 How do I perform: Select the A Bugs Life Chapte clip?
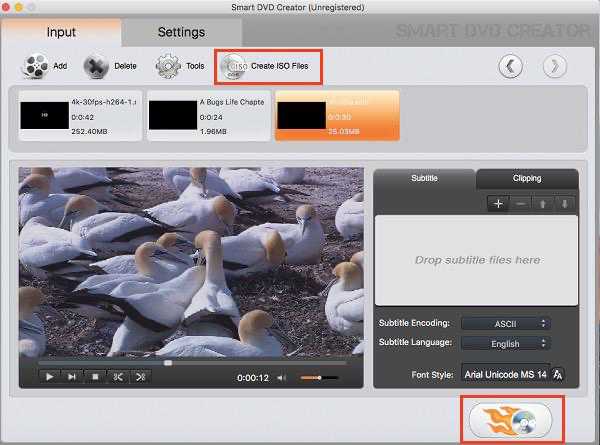click(209, 116)
